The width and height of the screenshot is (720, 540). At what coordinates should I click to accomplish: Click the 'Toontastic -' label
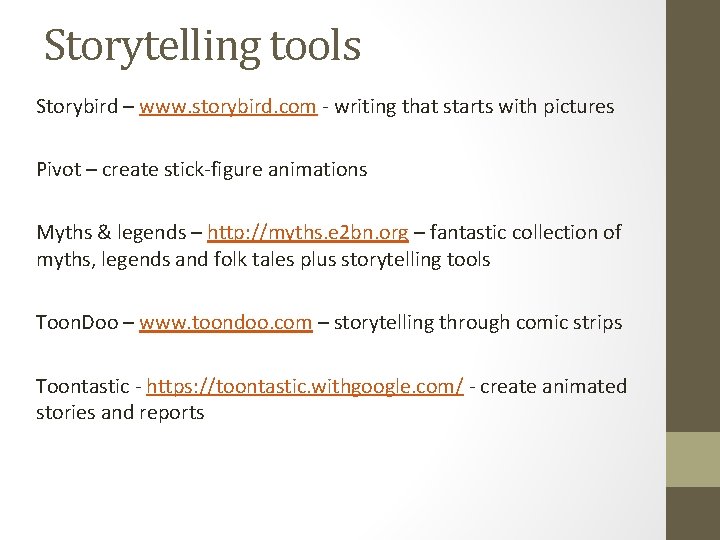pos(89,386)
